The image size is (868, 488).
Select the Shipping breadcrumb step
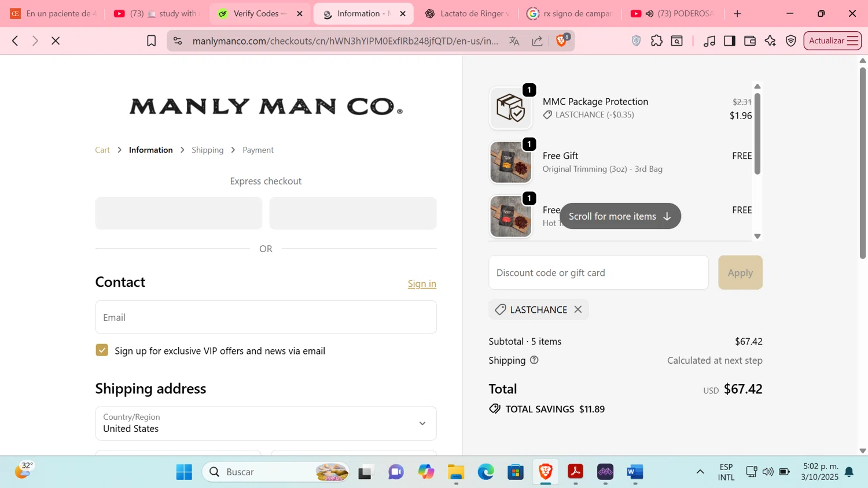(208, 150)
